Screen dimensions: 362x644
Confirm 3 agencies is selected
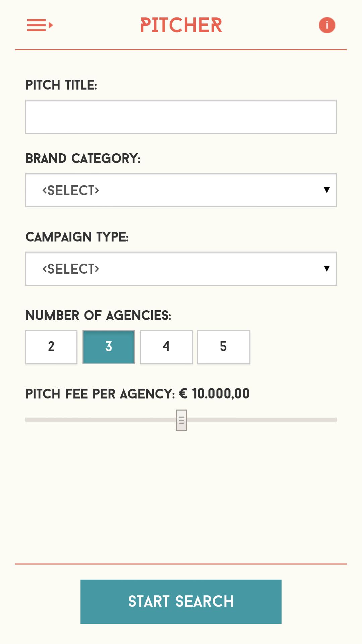109,347
